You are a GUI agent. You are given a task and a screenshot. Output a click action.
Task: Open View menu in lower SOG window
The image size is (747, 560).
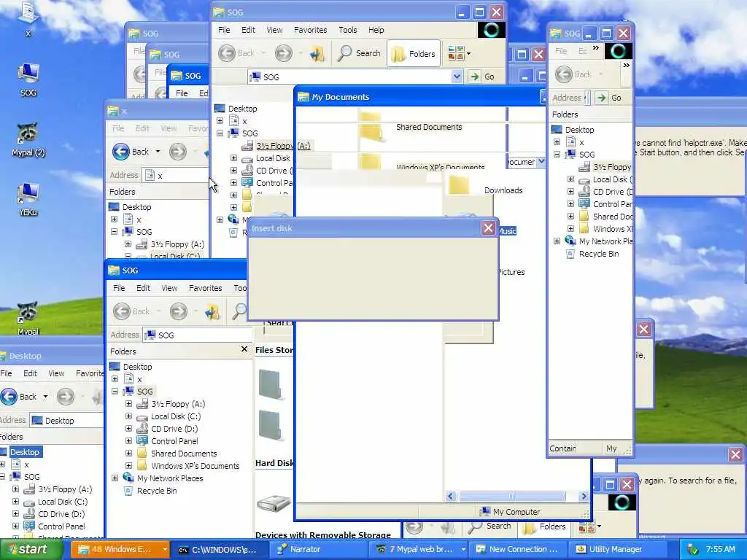pyautogui.click(x=169, y=288)
